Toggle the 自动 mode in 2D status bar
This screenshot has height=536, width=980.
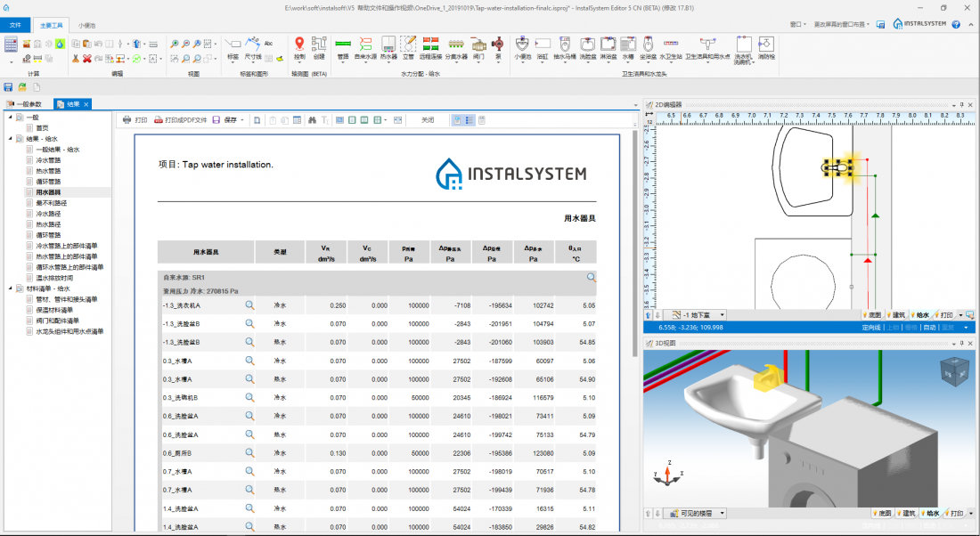928,327
